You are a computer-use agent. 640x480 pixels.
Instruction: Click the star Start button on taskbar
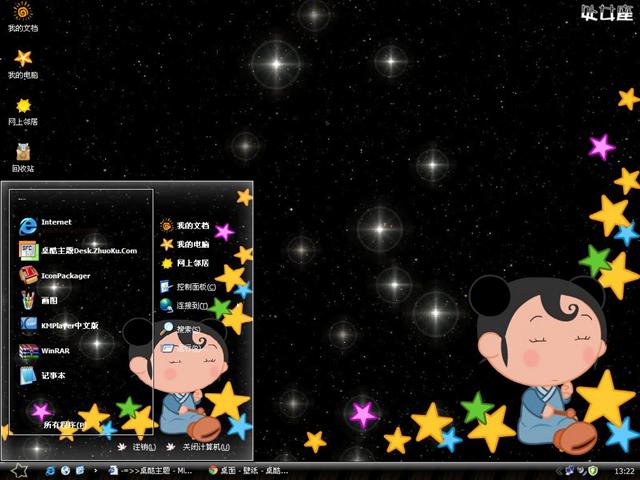pyautogui.click(x=19, y=471)
